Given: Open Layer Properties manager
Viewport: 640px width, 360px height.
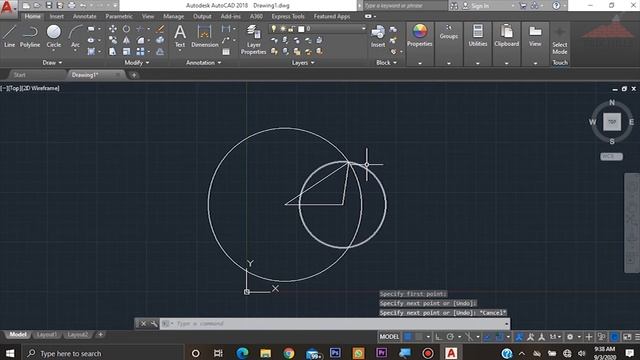Looking at the screenshot, I should click(253, 39).
